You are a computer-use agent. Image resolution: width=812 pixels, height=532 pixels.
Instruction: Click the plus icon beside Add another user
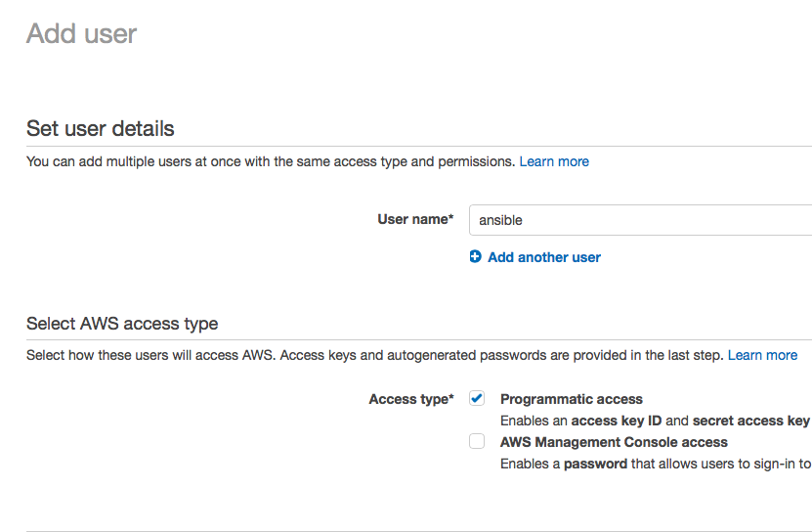(476, 256)
